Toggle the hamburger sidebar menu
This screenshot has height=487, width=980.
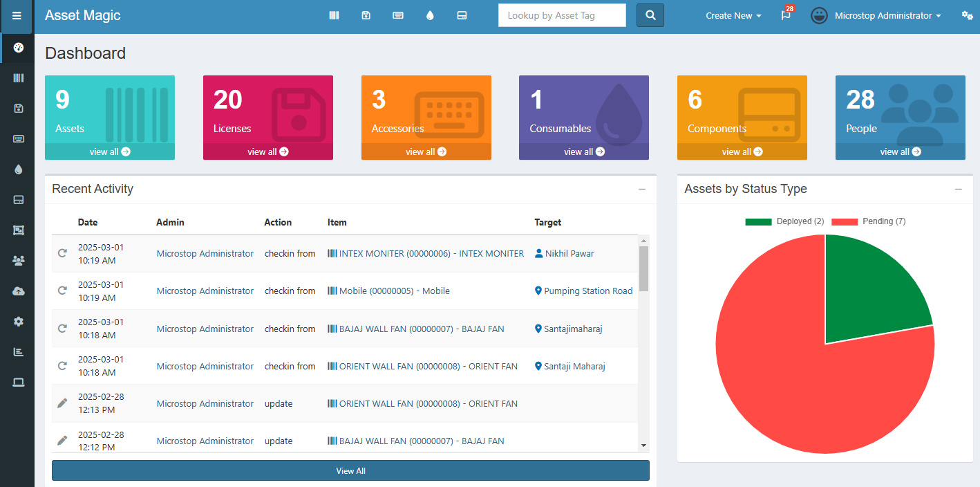[x=17, y=15]
